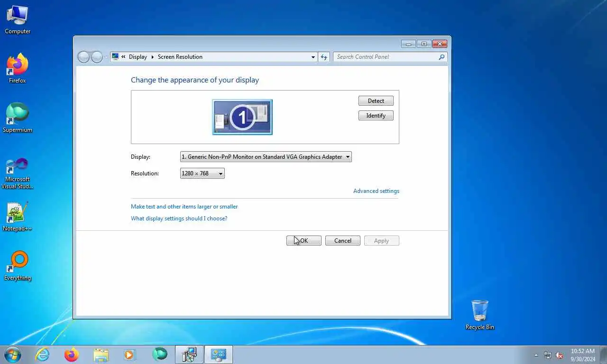Viewport: 607px width, 364px height.
Task: Open Supermium from the taskbar
Action: [159, 355]
